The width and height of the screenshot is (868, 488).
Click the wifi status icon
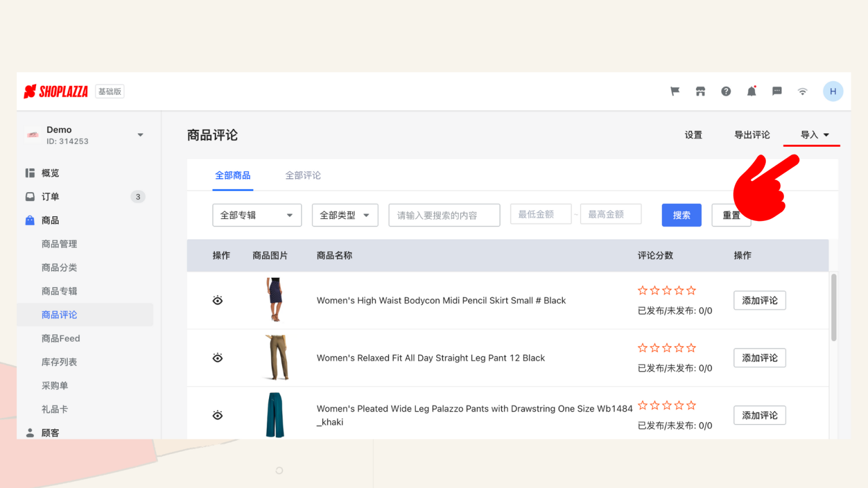(802, 91)
